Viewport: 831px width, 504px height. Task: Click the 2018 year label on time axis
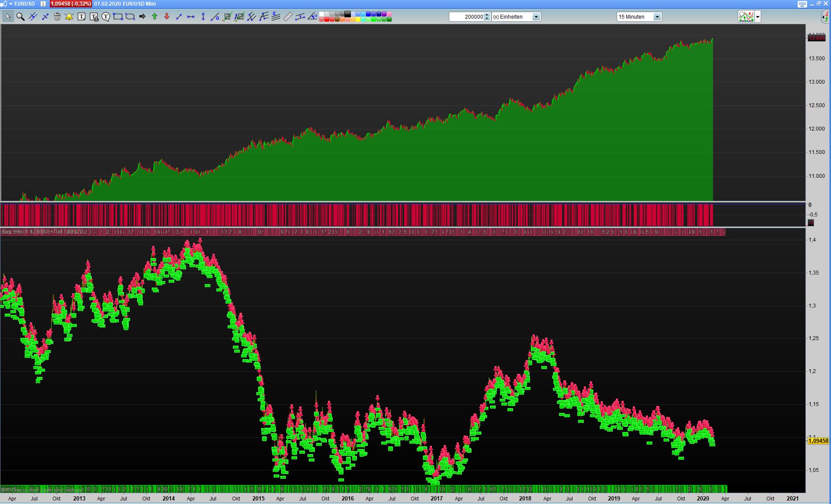525,498
